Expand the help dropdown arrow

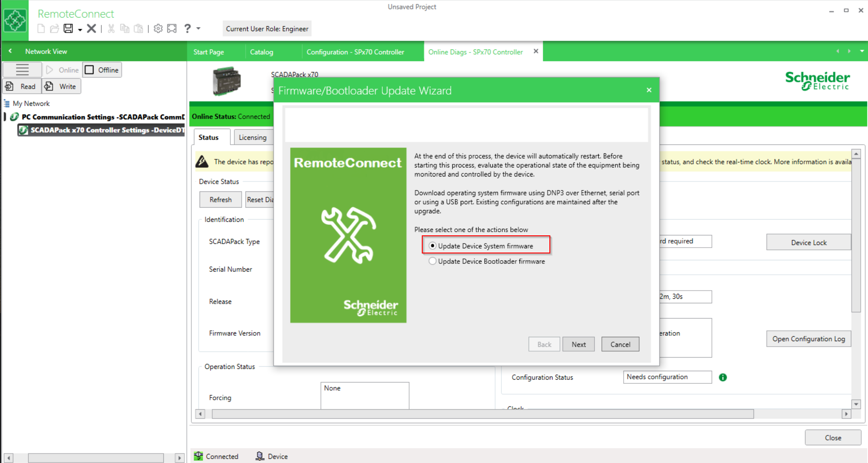pyautogui.click(x=198, y=29)
